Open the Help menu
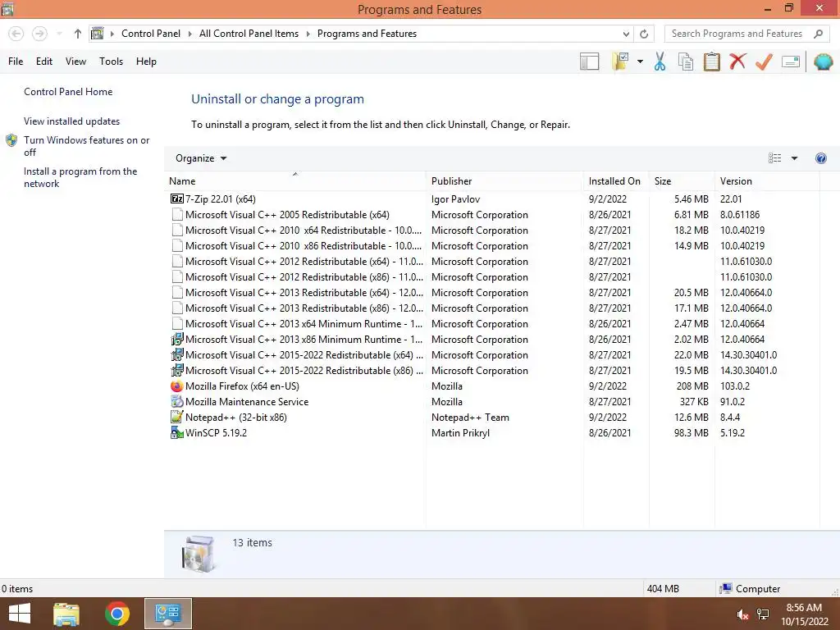 [x=146, y=62]
